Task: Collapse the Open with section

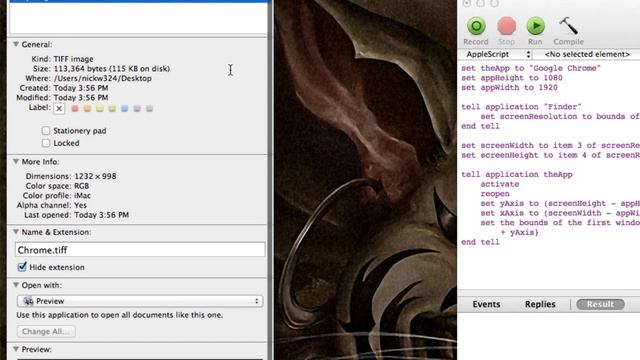Action: [x=16, y=285]
